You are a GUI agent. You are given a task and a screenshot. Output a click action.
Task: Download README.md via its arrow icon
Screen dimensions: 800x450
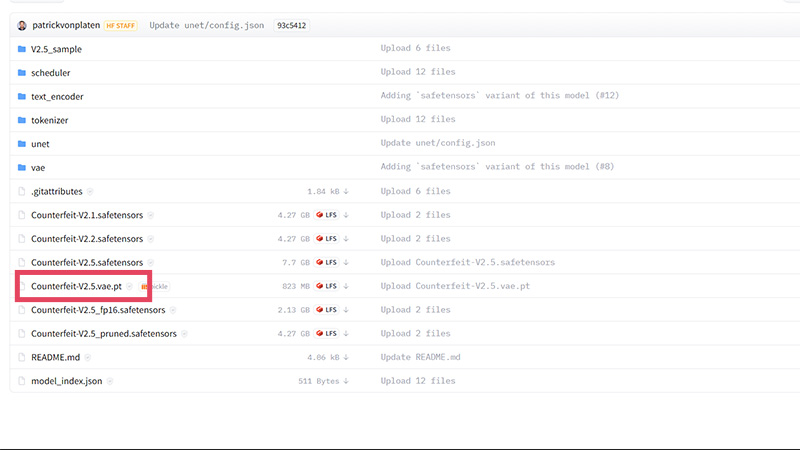tap(346, 357)
